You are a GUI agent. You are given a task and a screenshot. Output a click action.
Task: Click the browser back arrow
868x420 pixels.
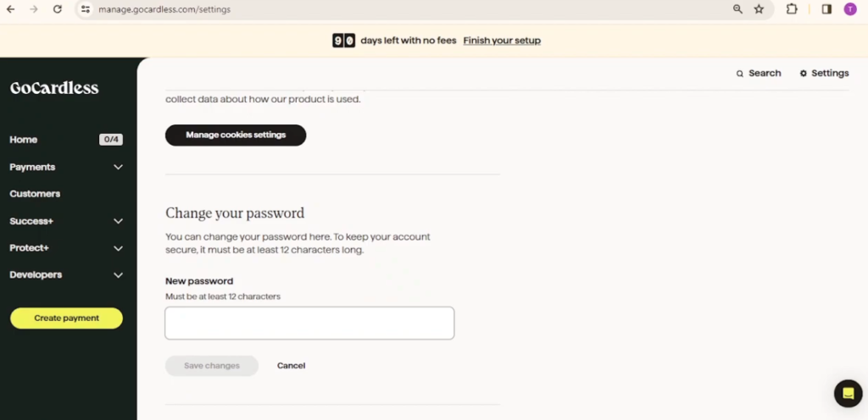[x=10, y=8]
